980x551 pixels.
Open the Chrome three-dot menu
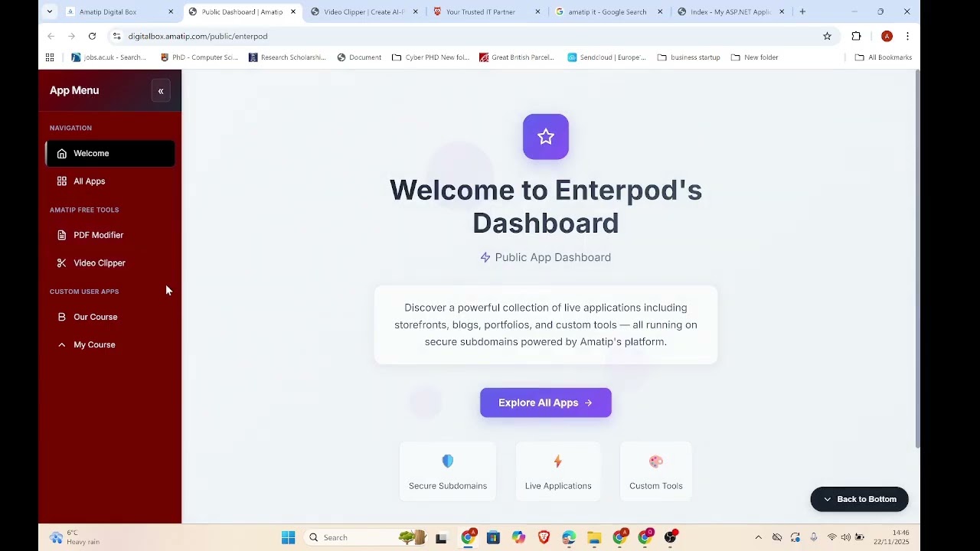click(x=907, y=36)
